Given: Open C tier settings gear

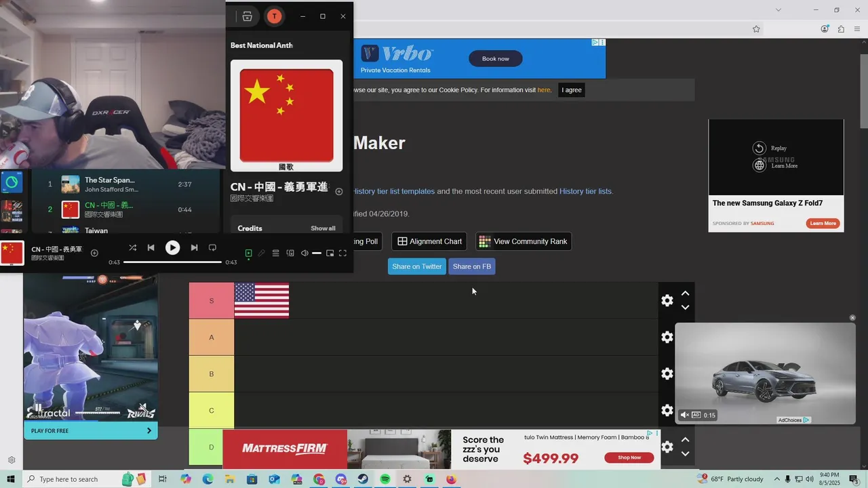Looking at the screenshot, I should pos(667,410).
